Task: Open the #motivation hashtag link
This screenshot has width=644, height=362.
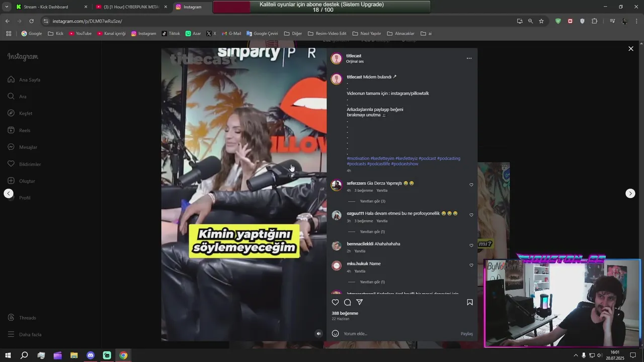Action: [358, 158]
